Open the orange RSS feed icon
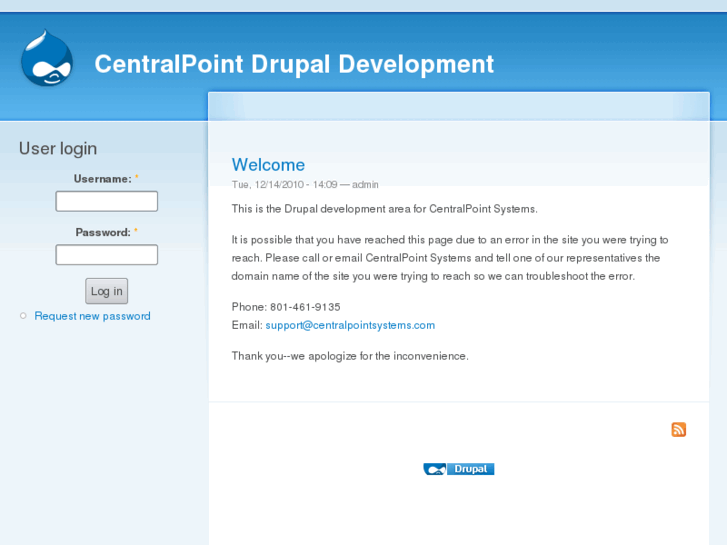This screenshot has height=545, width=727. [678, 430]
